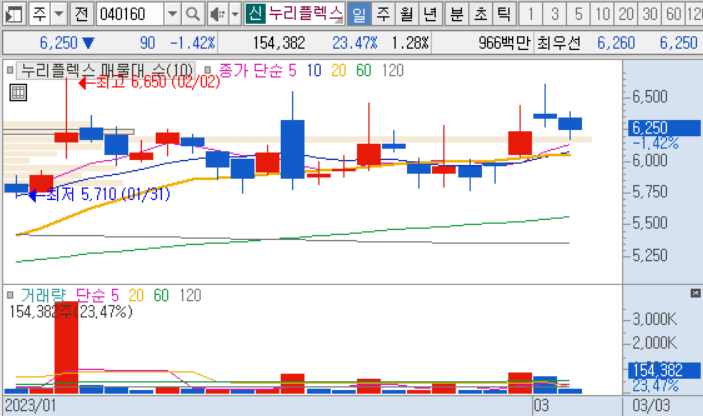703x416 pixels.
Task: Click the 거래량 단순 volume legend label
Action: pos(63,295)
